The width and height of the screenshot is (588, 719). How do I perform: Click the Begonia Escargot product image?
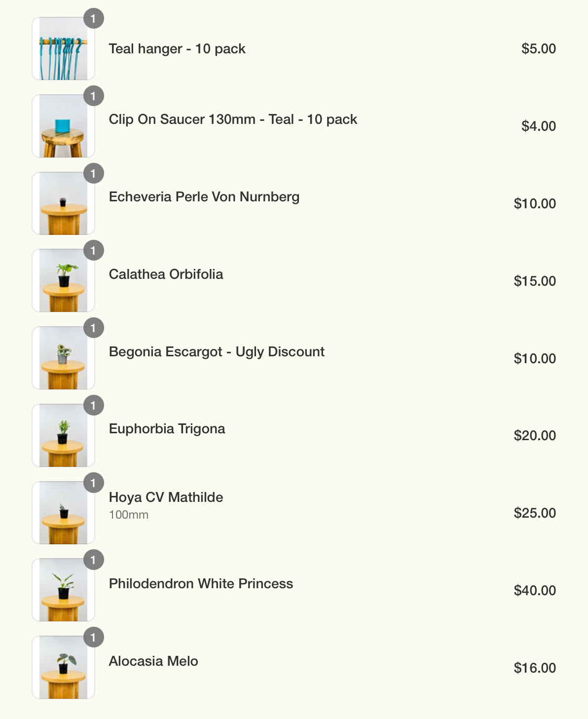click(63, 358)
